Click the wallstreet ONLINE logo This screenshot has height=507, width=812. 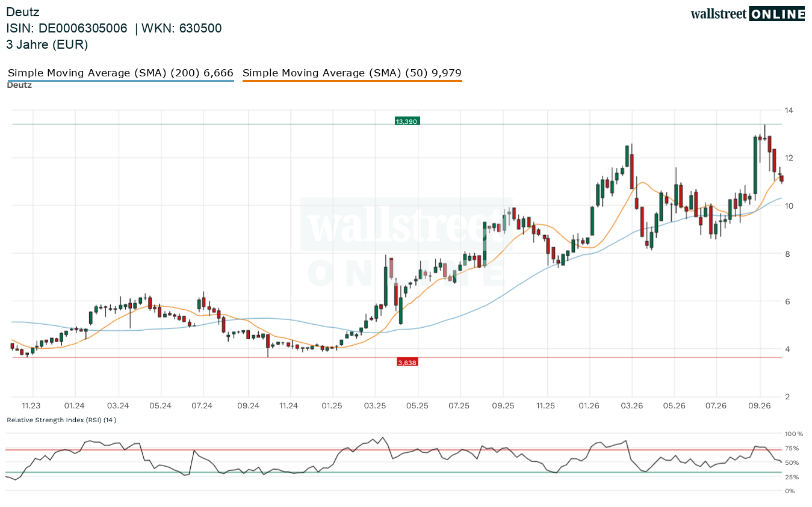pos(748,14)
